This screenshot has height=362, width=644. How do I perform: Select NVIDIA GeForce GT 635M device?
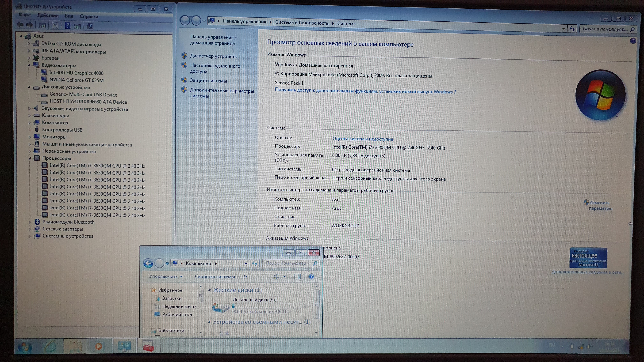76,80
